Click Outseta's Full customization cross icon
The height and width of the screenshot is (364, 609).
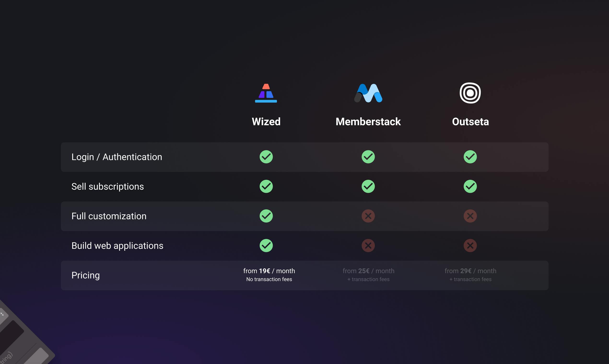tap(470, 216)
